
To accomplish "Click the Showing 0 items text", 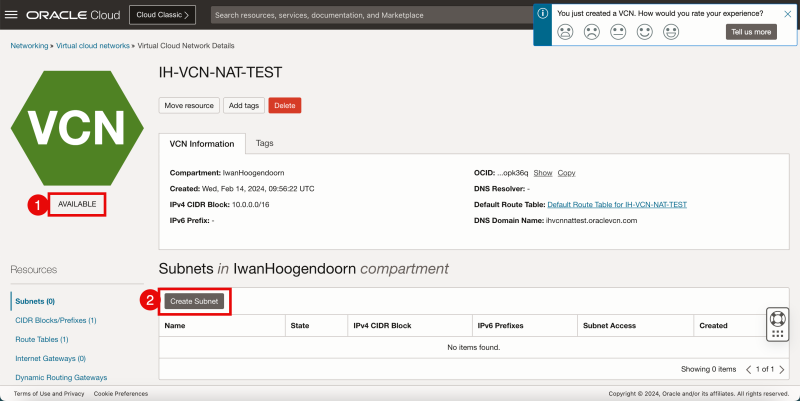I will (709, 369).
